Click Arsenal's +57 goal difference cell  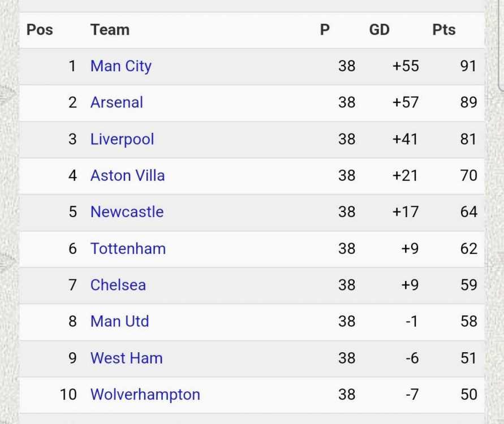click(406, 102)
